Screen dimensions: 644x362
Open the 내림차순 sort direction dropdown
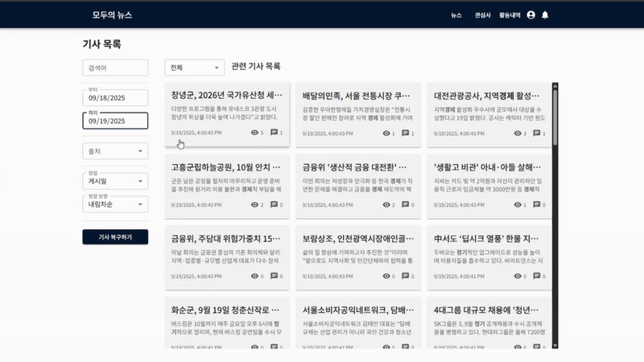tap(115, 204)
